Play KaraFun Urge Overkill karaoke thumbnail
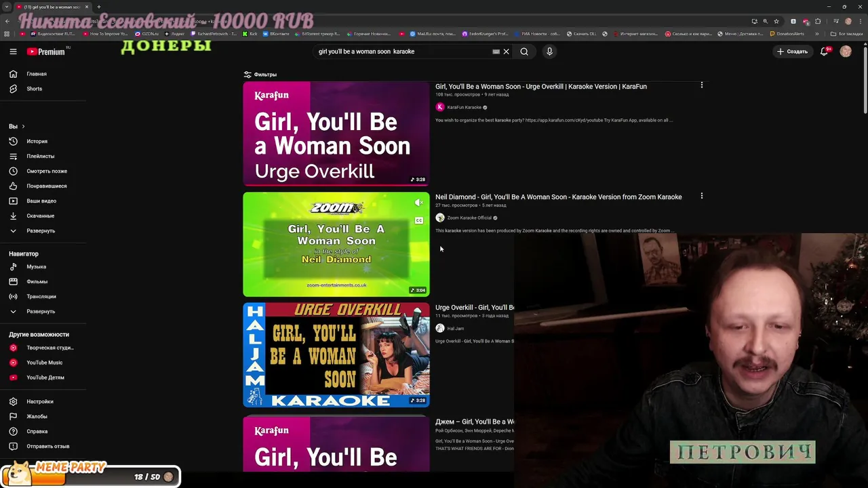The image size is (868, 488). coord(336,134)
